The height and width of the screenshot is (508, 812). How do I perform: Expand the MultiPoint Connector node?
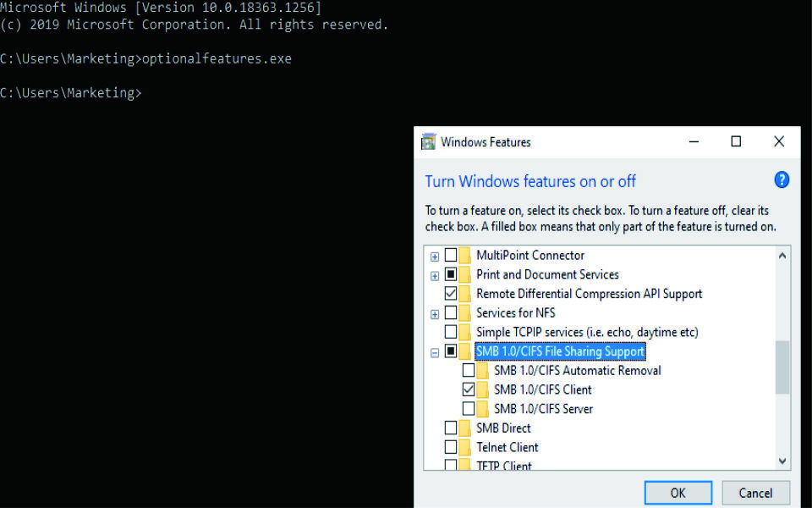(435, 257)
